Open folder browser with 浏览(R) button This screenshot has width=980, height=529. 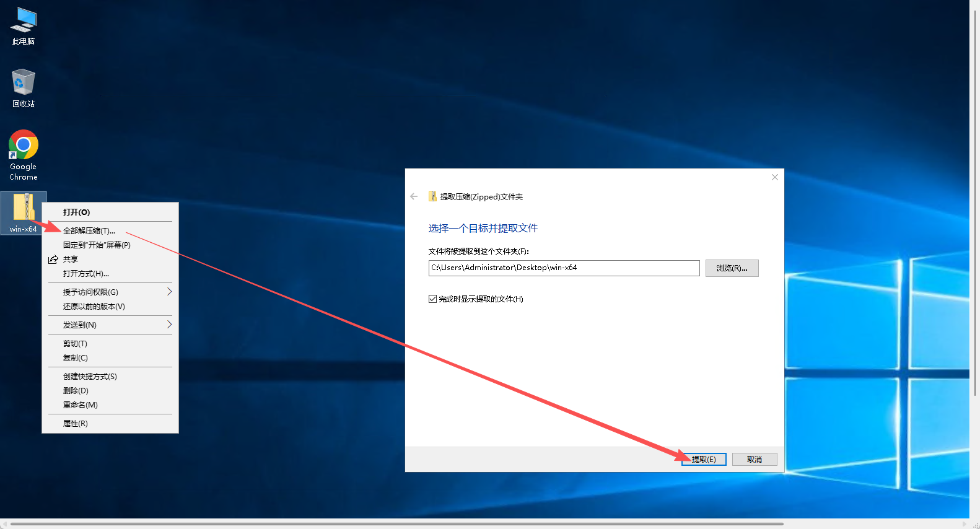tap(732, 268)
